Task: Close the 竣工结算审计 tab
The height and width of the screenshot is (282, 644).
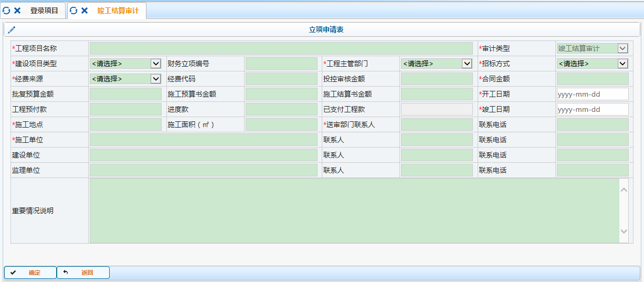Action: click(85, 11)
